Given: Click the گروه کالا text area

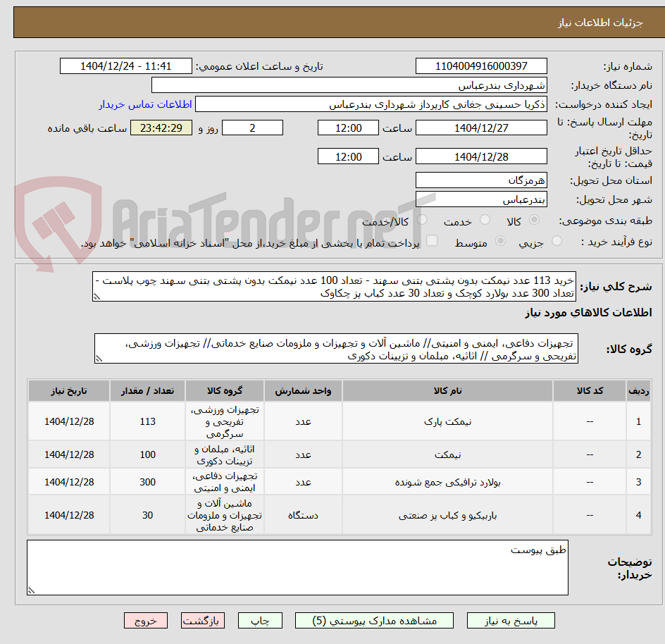Looking at the screenshot, I should click(x=336, y=349).
